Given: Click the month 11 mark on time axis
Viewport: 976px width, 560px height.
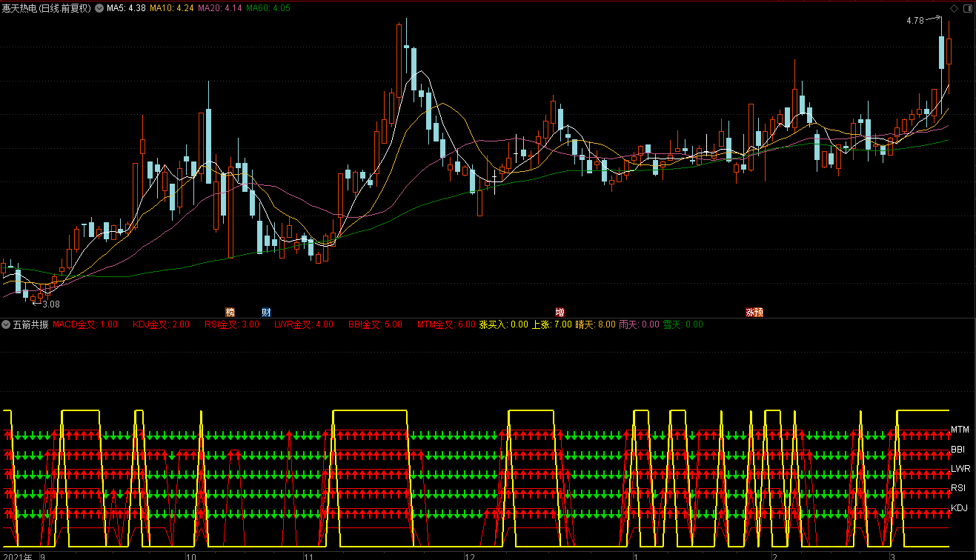Looking at the screenshot, I should [x=310, y=556].
